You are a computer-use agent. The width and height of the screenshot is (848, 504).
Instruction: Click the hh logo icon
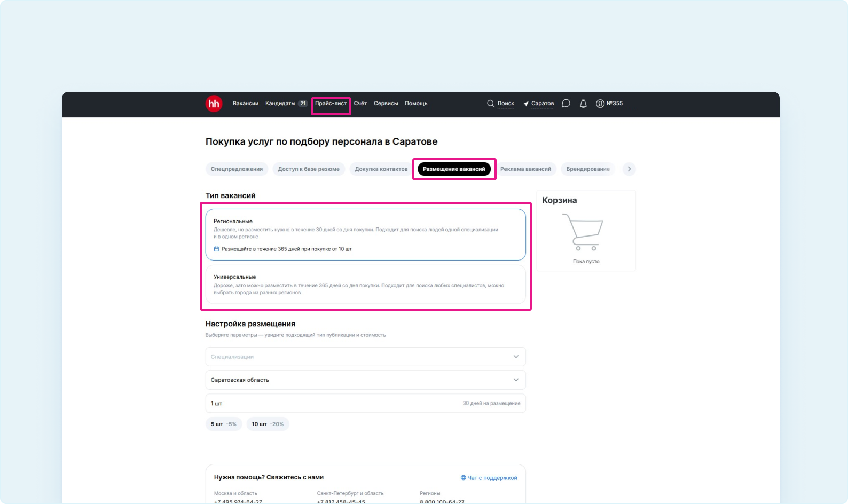[x=214, y=104]
